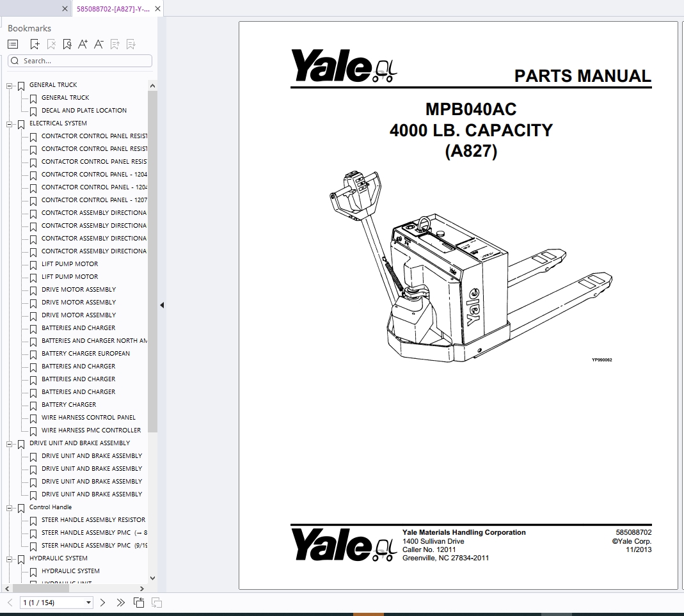
Task: Click the go to next view icon
Action: pyautogui.click(x=157, y=603)
